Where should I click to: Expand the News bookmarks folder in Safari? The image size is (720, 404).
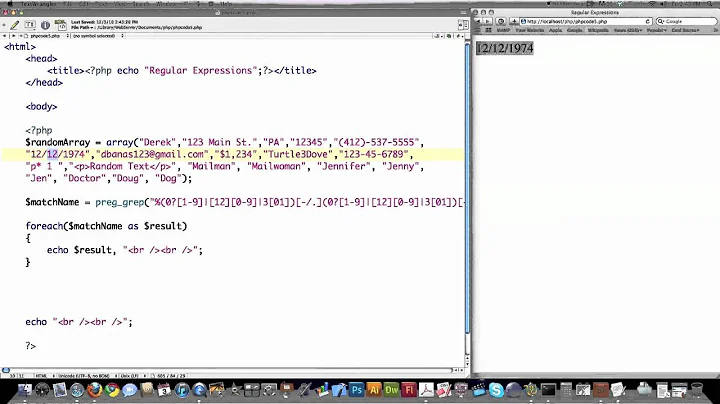(628, 30)
